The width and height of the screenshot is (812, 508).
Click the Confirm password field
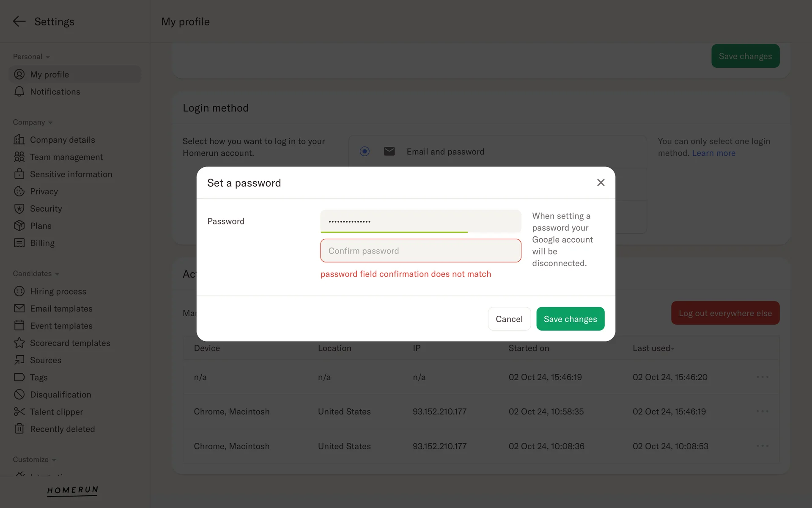tap(420, 251)
